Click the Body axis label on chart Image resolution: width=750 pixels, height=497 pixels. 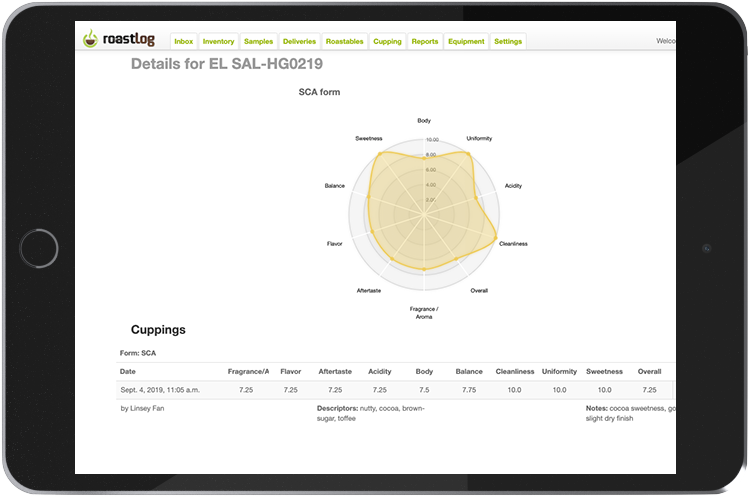[424, 121]
